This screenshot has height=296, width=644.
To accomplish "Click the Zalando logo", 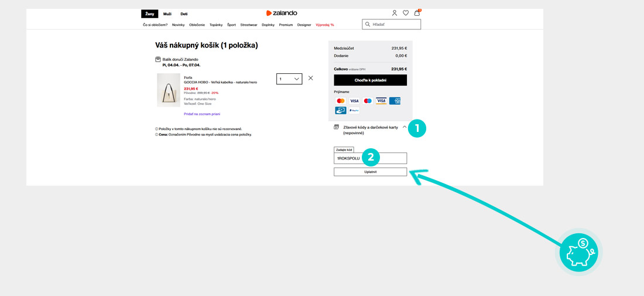I will pyautogui.click(x=282, y=13).
